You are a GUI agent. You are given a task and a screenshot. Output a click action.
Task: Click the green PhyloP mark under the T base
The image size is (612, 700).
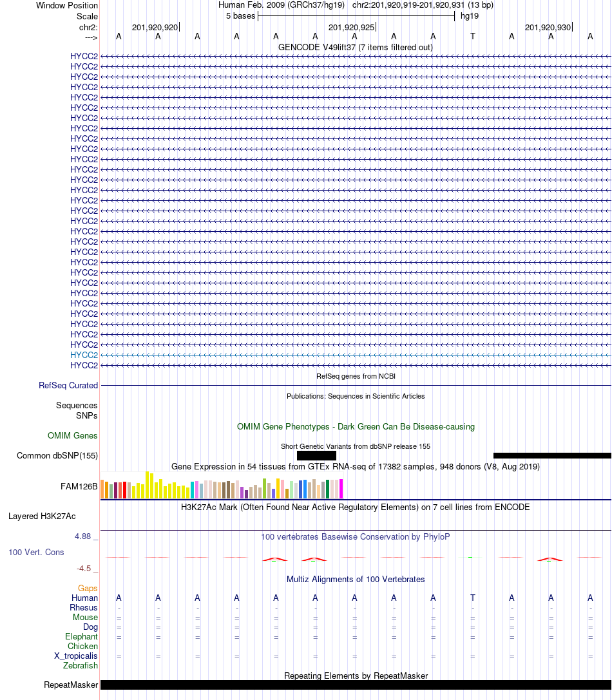click(470, 557)
